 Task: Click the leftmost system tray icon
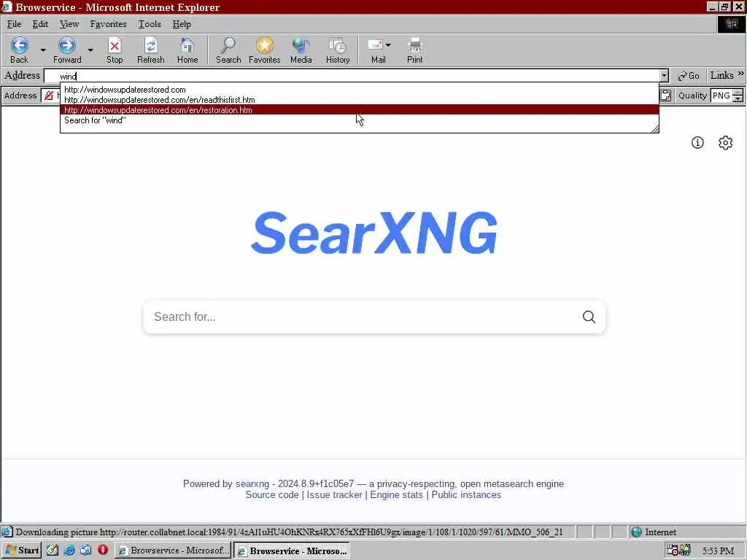(672, 551)
